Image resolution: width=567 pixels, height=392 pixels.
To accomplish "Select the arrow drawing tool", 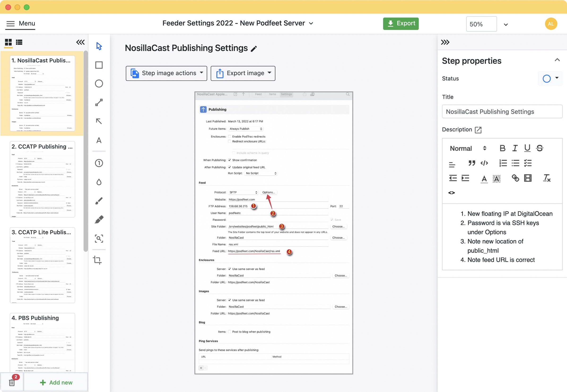I will pos(99,121).
